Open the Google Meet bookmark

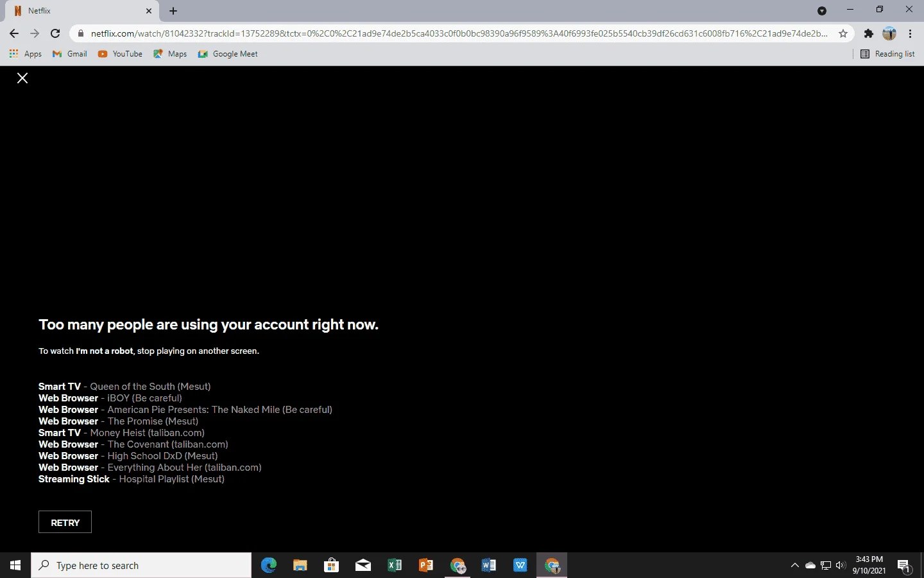coord(228,54)
